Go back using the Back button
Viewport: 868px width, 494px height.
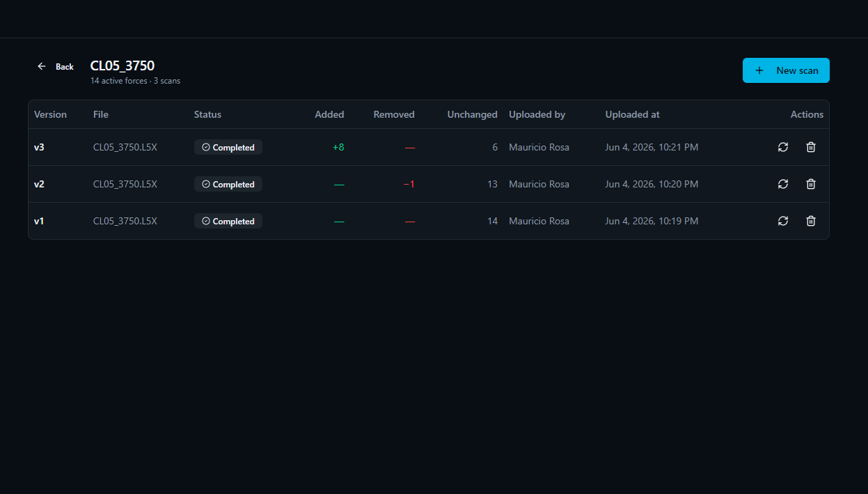[56, 67]
